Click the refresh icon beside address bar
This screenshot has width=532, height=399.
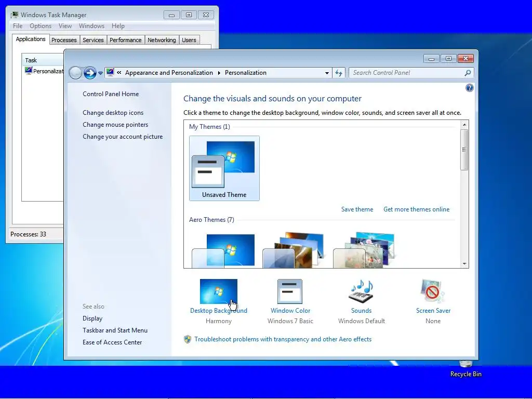(339, 73)
